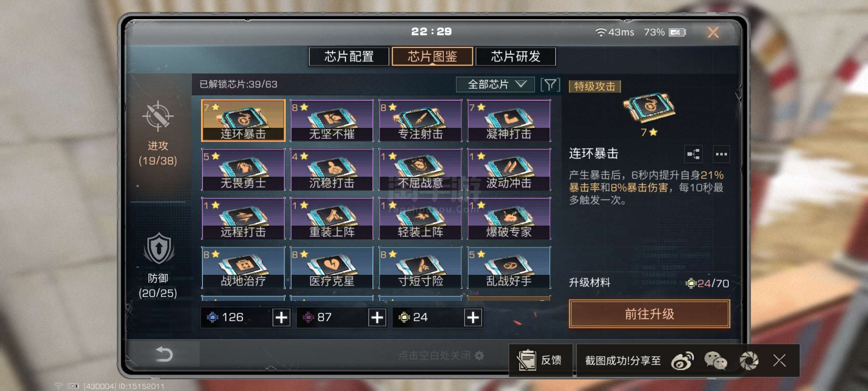Select the 防御 shield category icon

[x=158, y=248]
